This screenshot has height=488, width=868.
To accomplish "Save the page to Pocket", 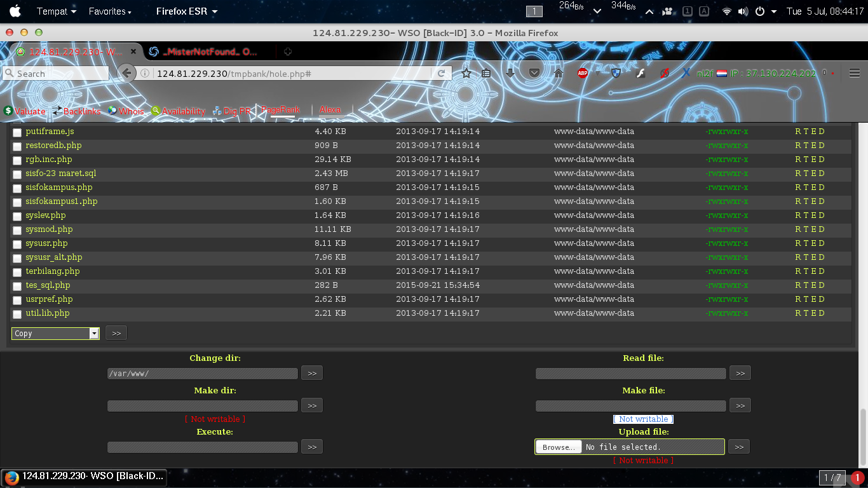I will pyautogui.click(x=534, y=73).
